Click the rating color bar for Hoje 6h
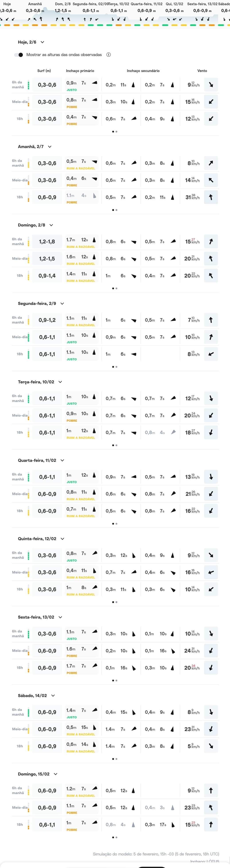The image size is (230, 868). click(28, 85)
